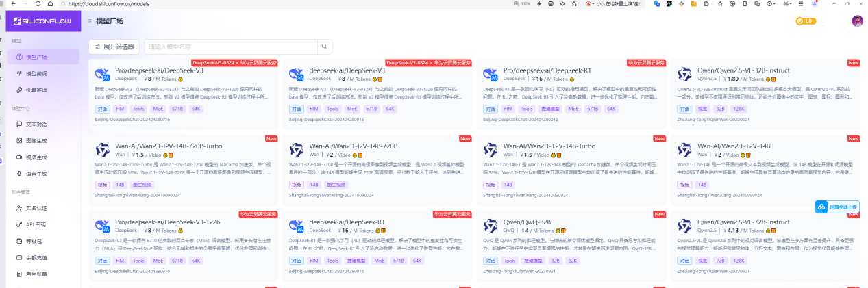This screenshot has height=288, width=868.
Task: Click the 128K tag on Qwen2.5-VL-32B-Instruct
Action: coord(739,109)
